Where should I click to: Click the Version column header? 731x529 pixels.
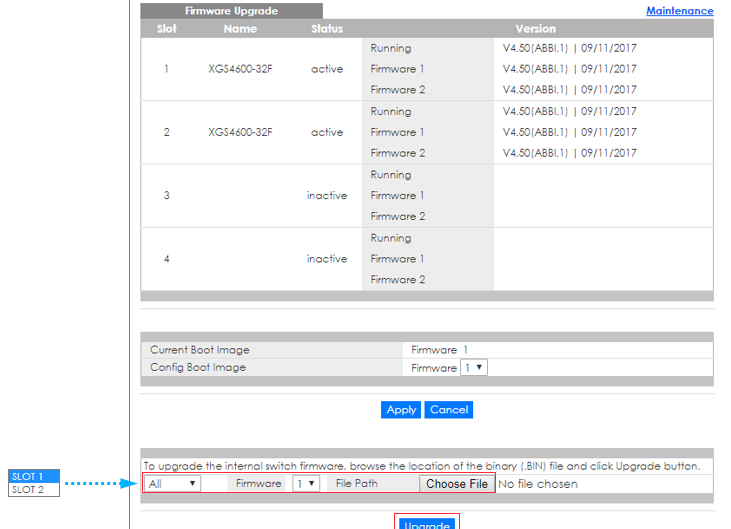click(x=535, y=29)
